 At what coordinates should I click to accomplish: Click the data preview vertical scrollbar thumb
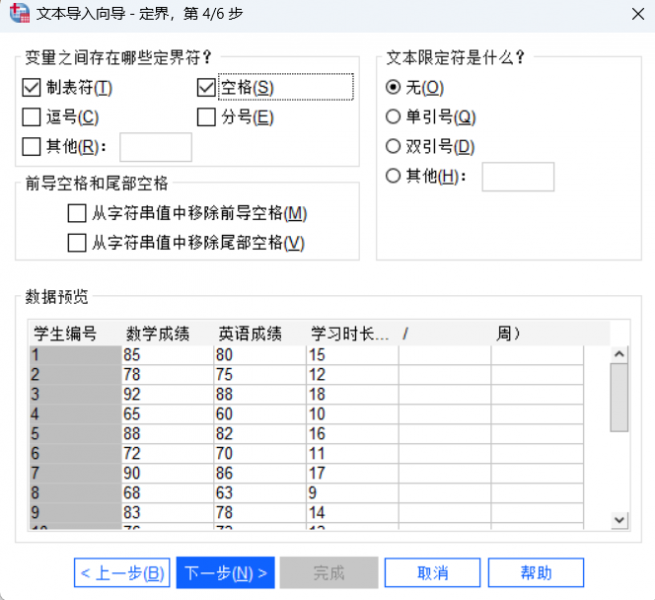(619, 397)
